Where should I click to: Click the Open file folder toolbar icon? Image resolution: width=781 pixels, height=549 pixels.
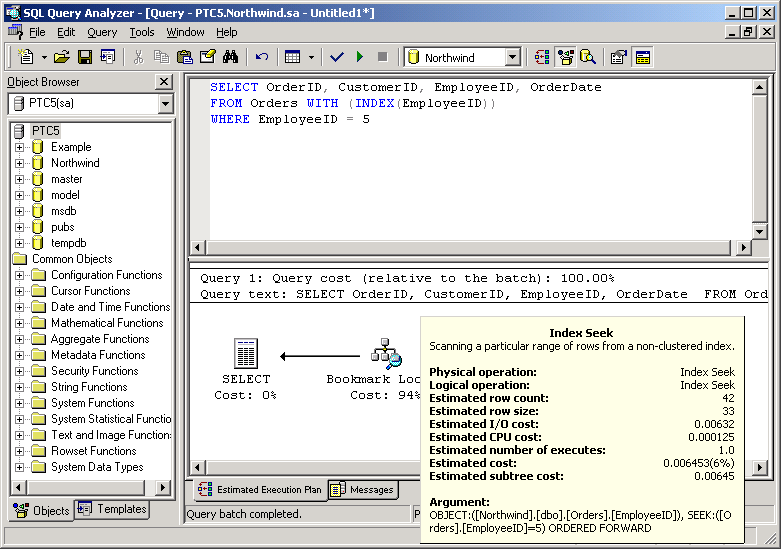click(x=62, y=57)
